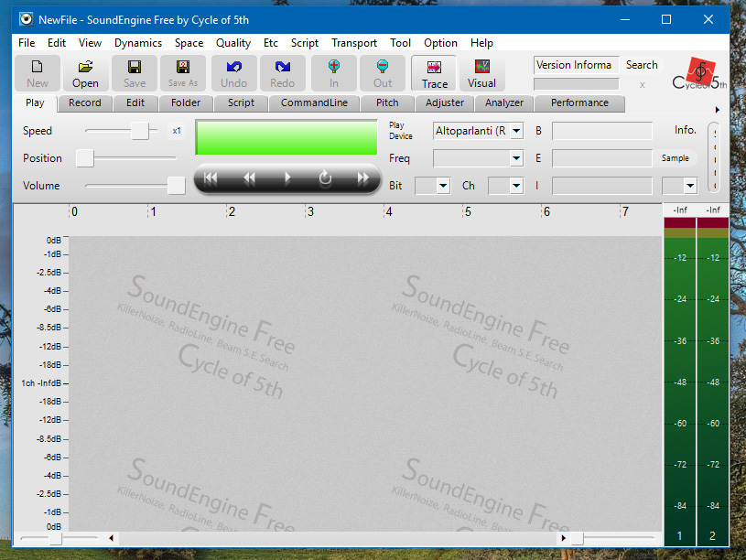Click the New file toolbar icon
Viewport: 746px width, 560px height.
(38, 72)
